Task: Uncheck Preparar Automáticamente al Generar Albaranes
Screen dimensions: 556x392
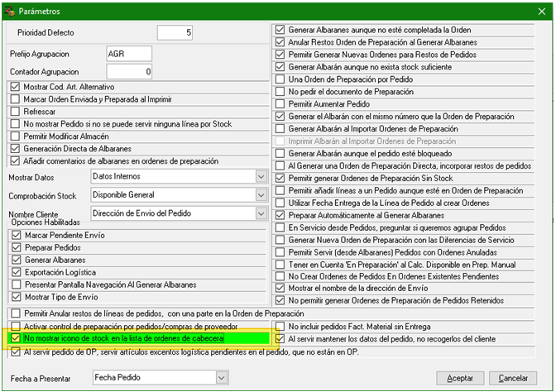Action: tap(280, 215)
